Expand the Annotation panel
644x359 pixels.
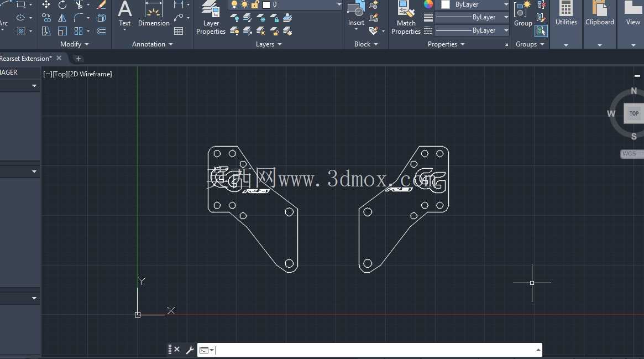[153, 44]
